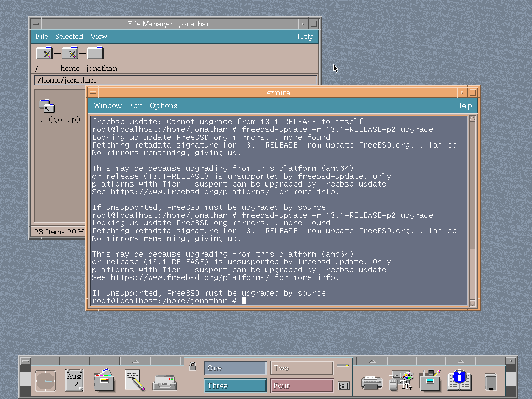Expand the subpanel arrow above the Printer icon
532x399 pixels.
tap(372, 361)
